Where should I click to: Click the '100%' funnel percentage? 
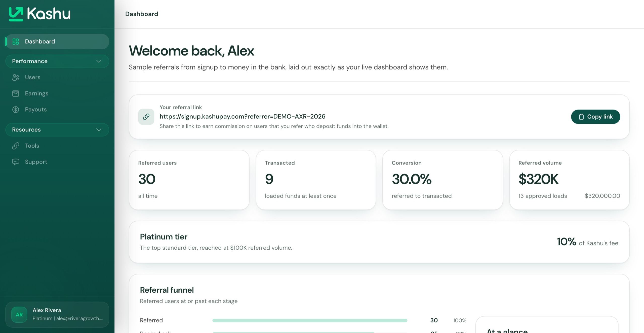point(460,320)
